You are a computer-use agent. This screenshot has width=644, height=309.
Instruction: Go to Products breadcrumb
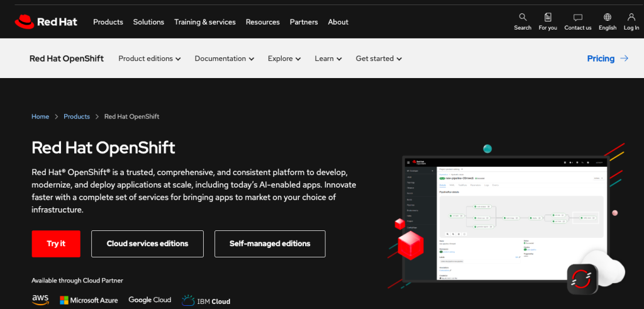76,116
